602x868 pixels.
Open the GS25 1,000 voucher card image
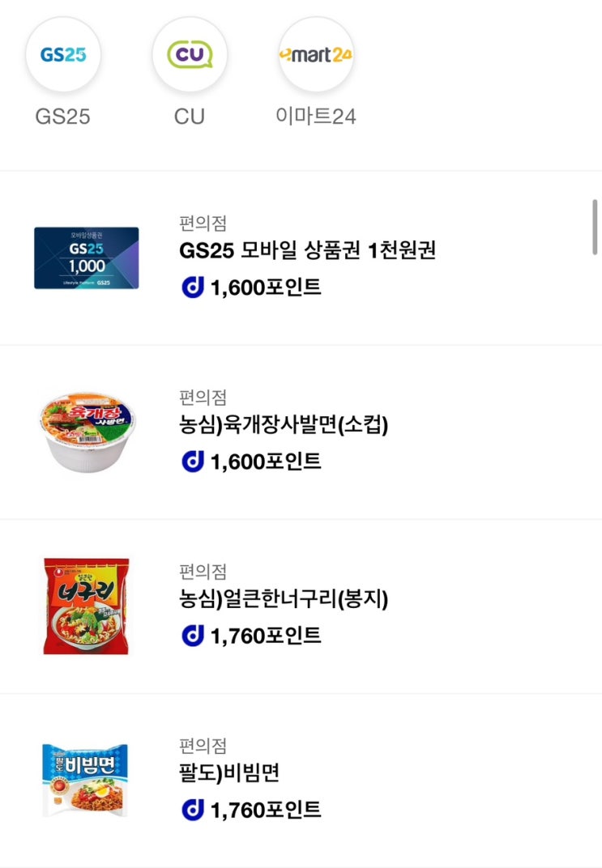[87, 258]
